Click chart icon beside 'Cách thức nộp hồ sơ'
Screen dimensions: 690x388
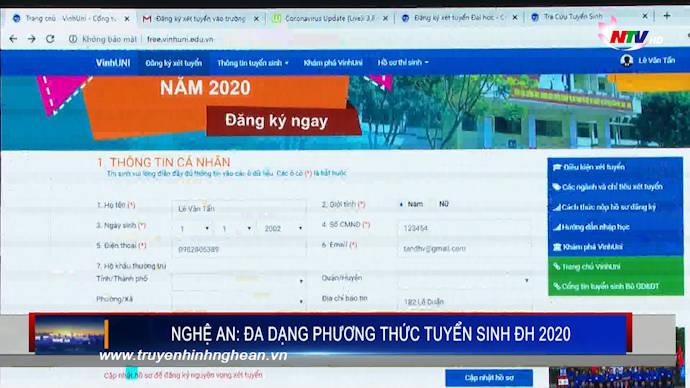tap(557, 207)
